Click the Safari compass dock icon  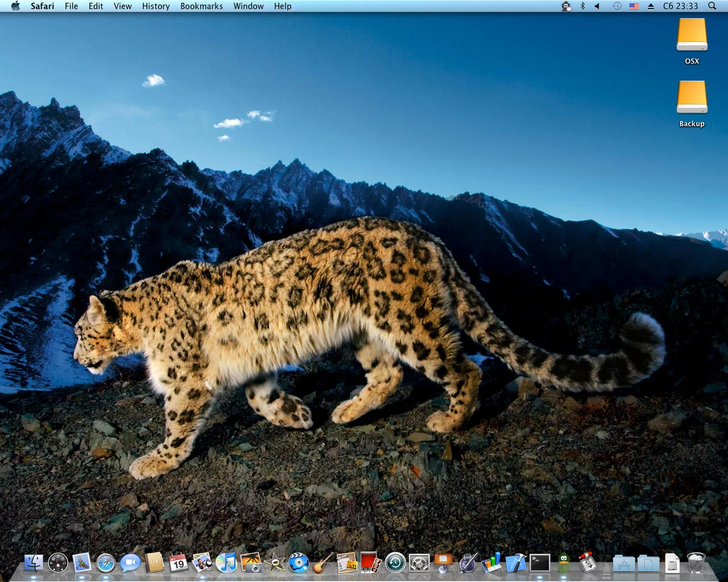(x=106, y=563)
